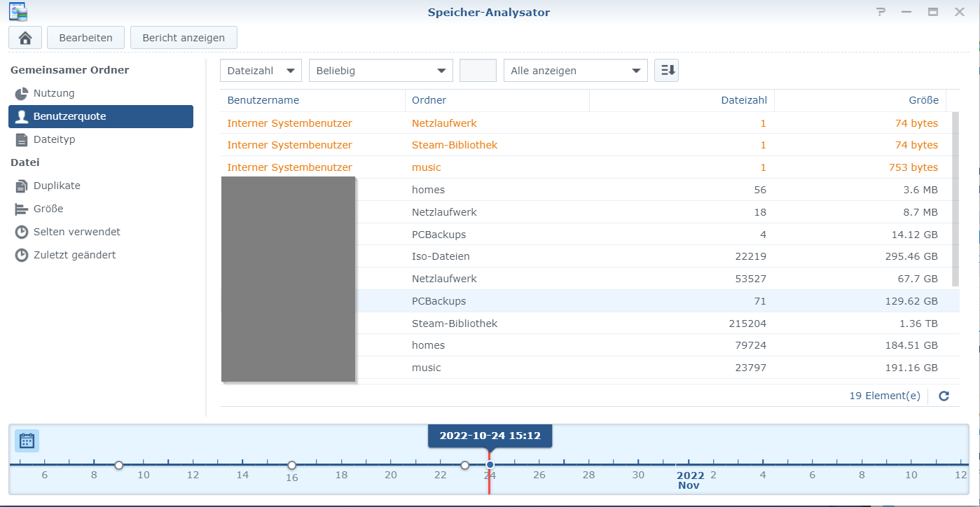Expand the Beliebig comparison dropdown
Viewport: 980px width, 507px height.
tap(380, 71)
